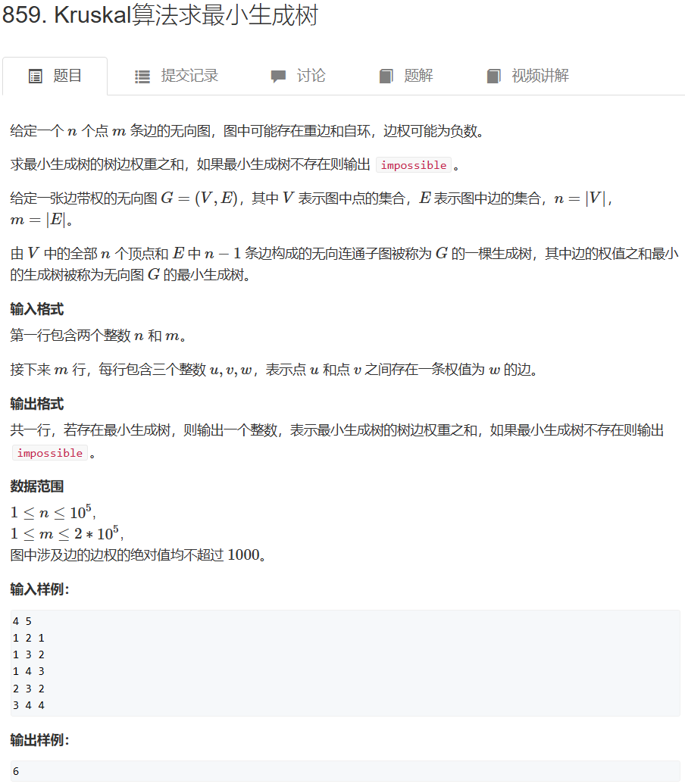This screenshot has height=784, width=685.
Task: Click the 输出样例 heading
Action: (39, 740)
